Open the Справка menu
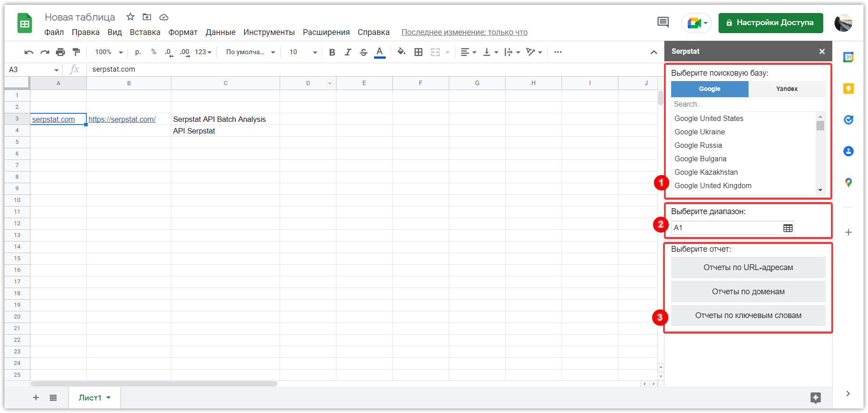The image size is (868, 413). pyautogui.click(x=374, y=32)
